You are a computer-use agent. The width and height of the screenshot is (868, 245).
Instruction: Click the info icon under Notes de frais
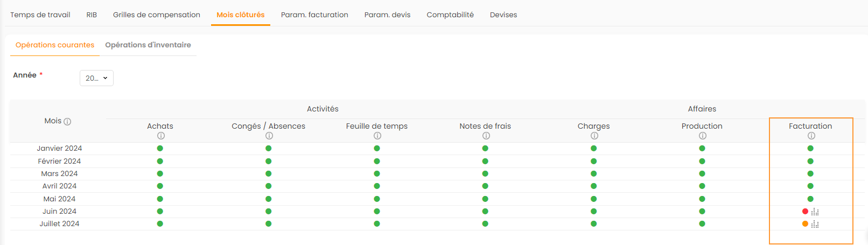tap(486, 136)
